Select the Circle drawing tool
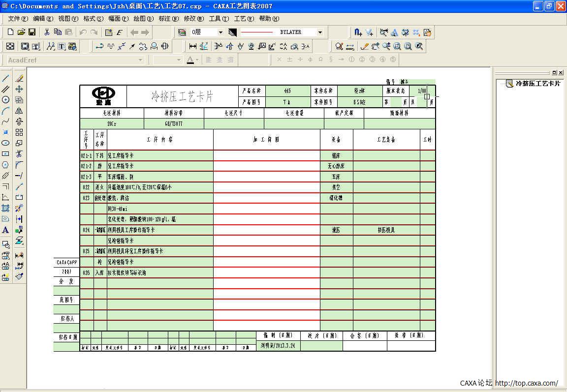Screen dimensions: 567x392 [6, 100]
